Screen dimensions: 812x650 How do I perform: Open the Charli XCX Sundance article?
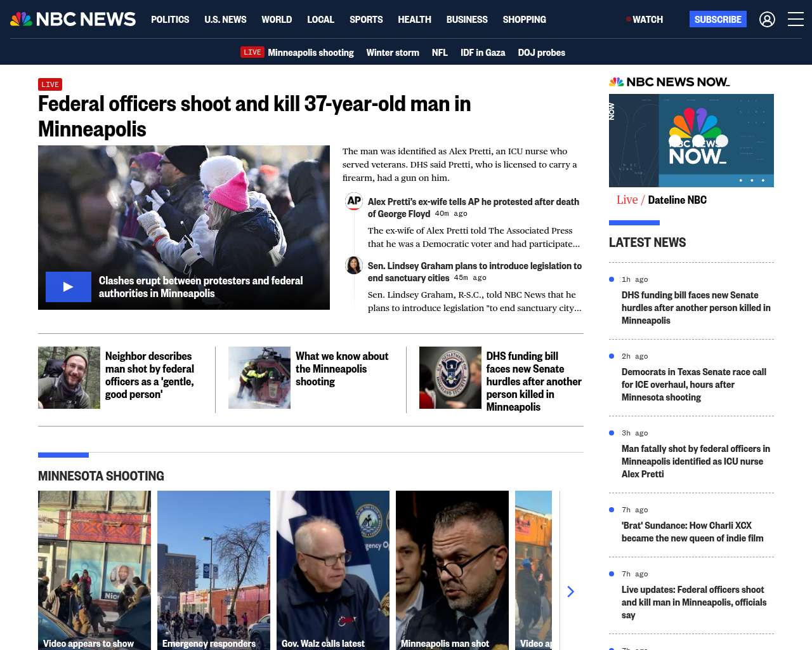click(x=692, y=532)
